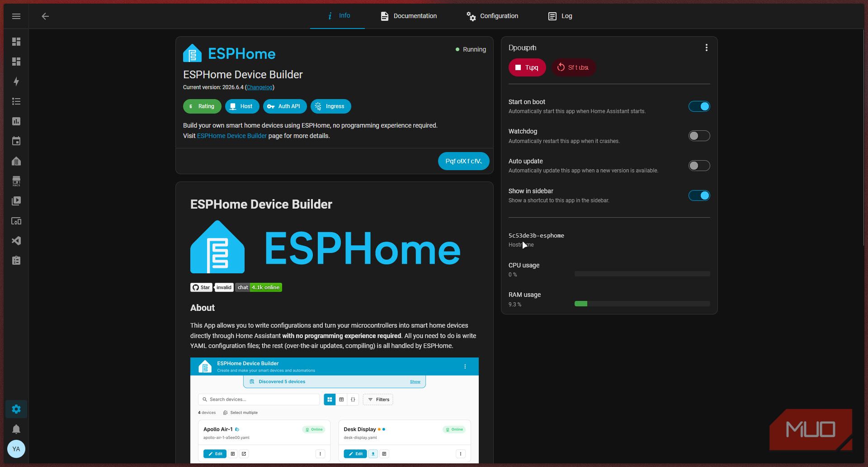Click the large ESPHome banner logo
Screen dimensions: 868x467
point(325,247)
